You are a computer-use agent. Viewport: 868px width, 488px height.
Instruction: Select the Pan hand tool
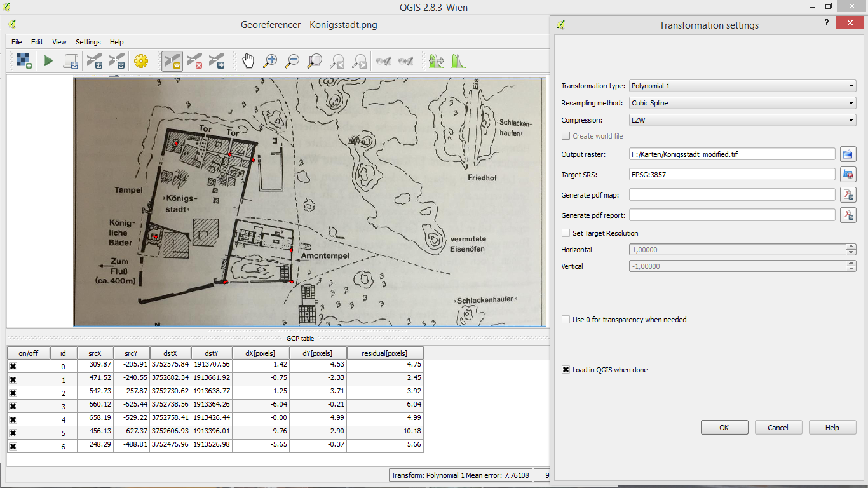click(x=248, y=61)
